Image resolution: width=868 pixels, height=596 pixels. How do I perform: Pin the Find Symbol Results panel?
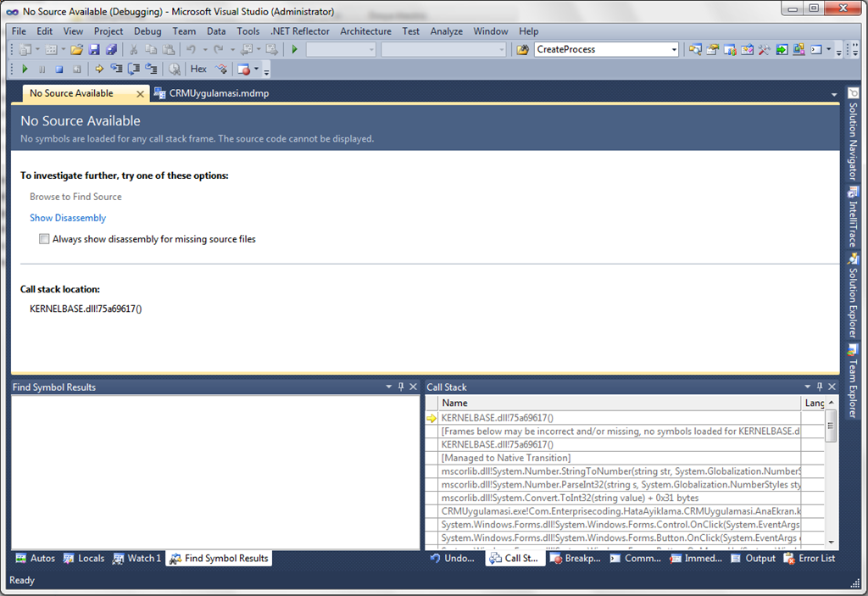[401, 387]
